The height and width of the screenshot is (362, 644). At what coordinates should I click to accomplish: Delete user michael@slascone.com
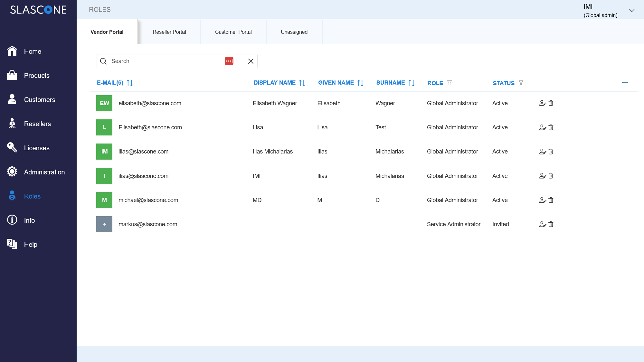[551, 200]
